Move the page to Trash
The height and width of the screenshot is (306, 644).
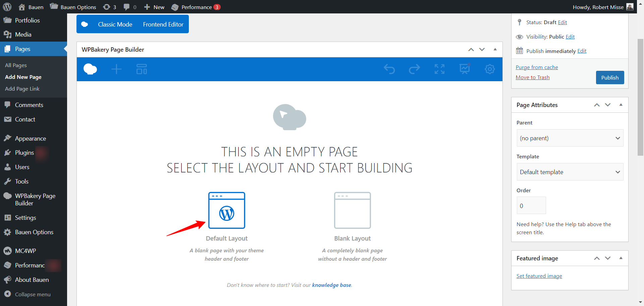533,78
